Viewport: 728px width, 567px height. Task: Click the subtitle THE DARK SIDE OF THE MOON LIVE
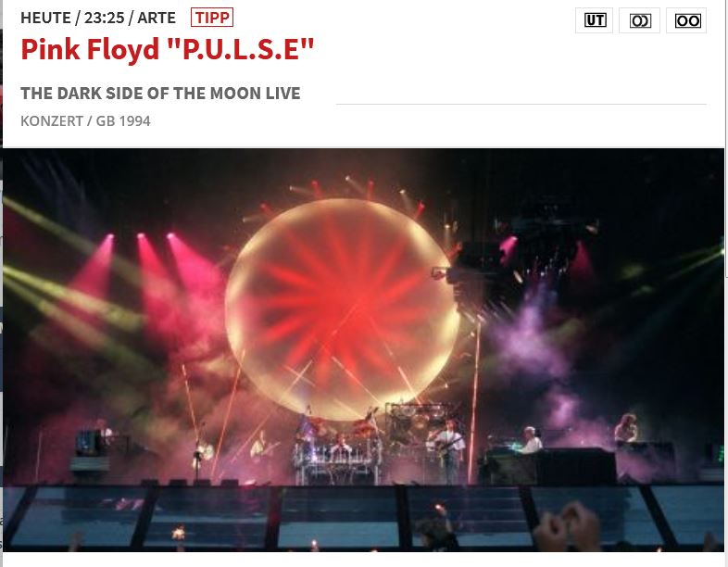pyautogui.click(x=160, y=93)
